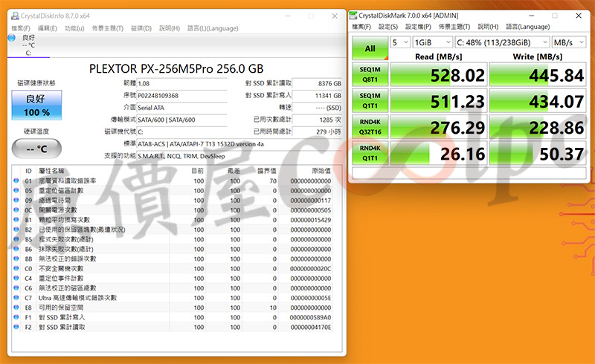Viewport: 595px width, 364px height.
Task: Click the power on hours value 279
Action: [x=318, y=132]
